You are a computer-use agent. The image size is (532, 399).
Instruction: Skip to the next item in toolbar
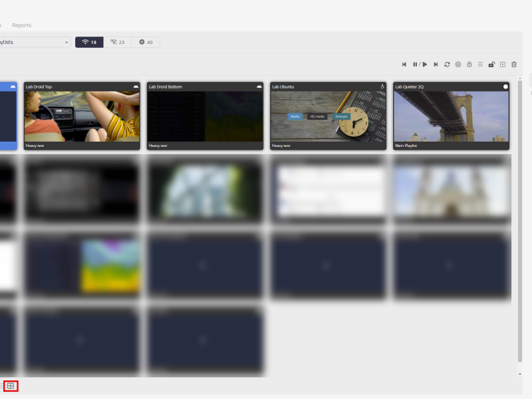[x=436, y=65]
